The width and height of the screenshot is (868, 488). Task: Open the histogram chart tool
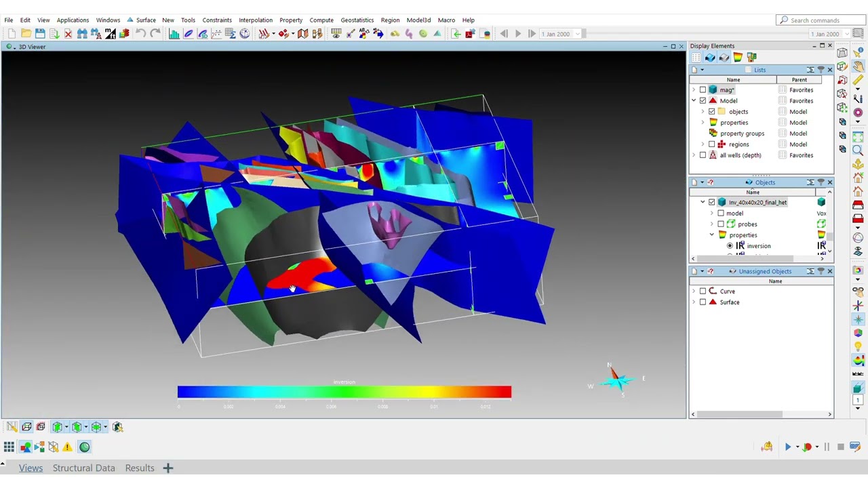[174, 34]
